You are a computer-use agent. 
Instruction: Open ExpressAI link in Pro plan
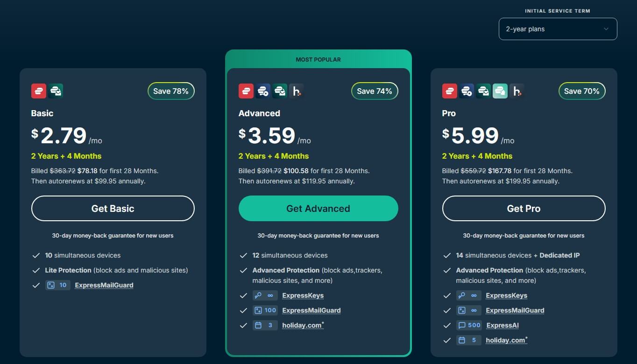coord(503,325)
